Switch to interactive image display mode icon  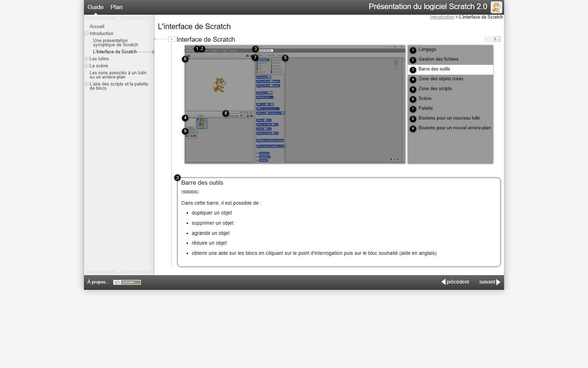(x=497, y=39)
